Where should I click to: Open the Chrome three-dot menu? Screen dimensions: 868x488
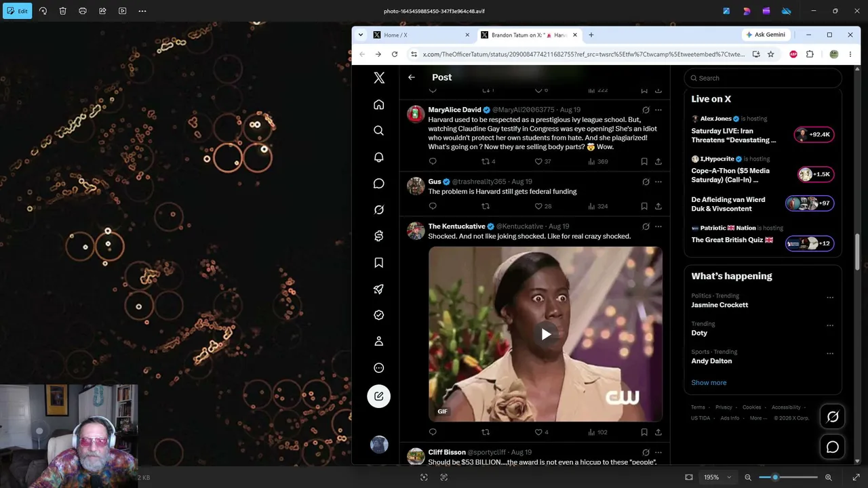coord(850,54)
